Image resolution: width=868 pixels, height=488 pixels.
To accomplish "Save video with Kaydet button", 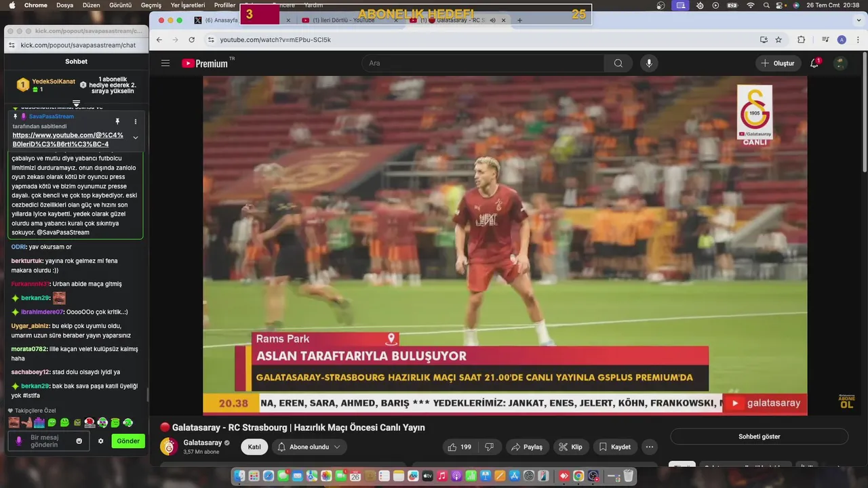I will tap(614, 447).
